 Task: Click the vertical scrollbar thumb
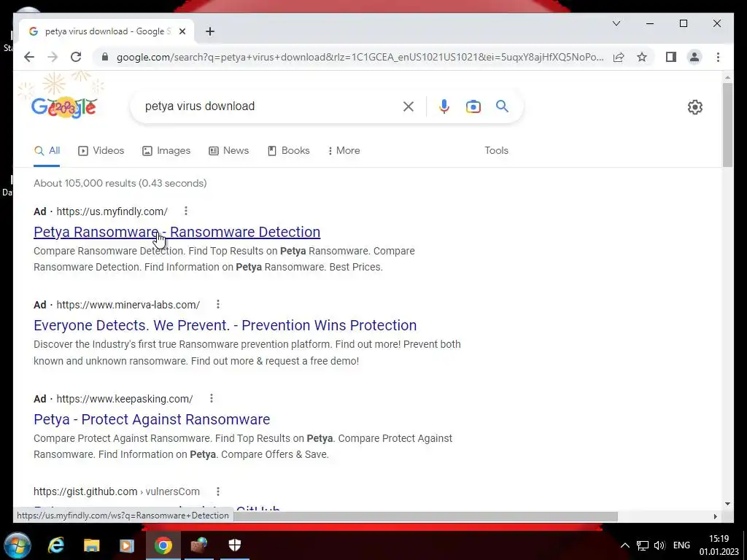pos(727,125)
